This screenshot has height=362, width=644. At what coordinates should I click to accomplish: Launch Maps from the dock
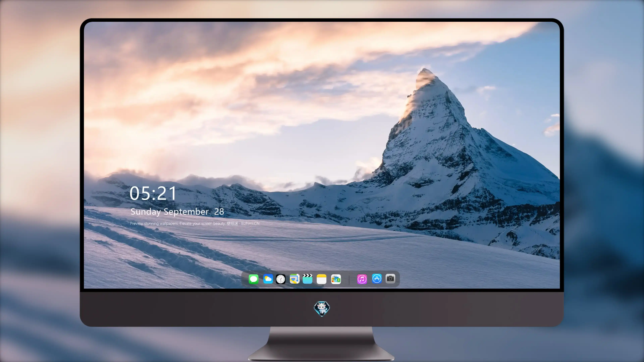294,279
